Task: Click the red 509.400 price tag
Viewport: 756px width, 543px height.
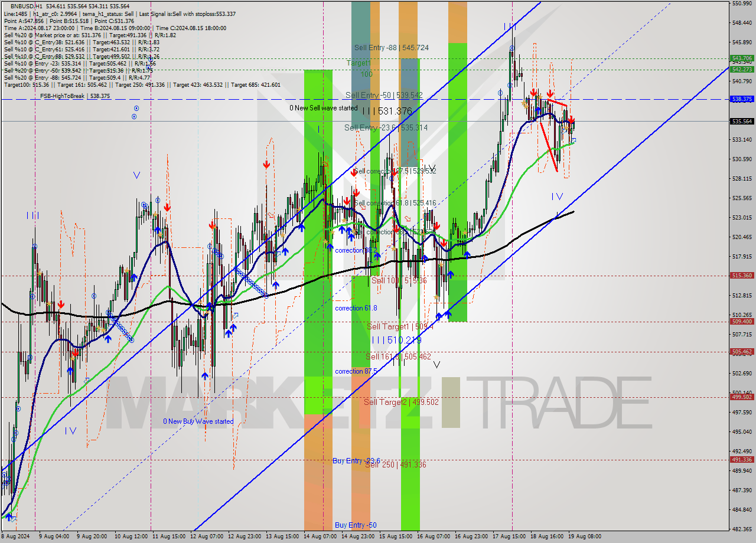Action: [742, 322]
